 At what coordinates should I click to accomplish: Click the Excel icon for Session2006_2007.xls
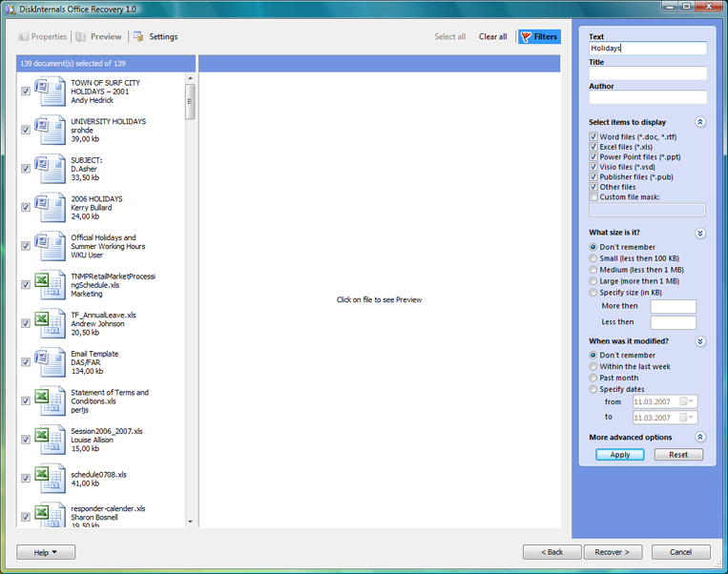click(50, 439)
